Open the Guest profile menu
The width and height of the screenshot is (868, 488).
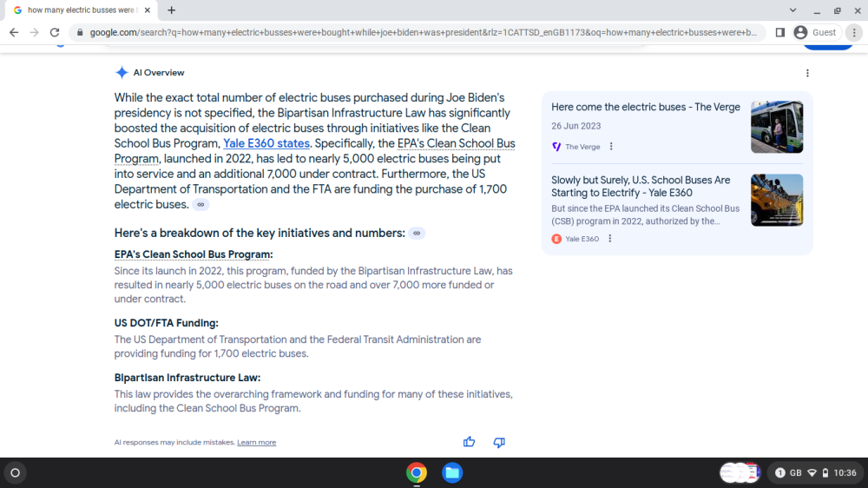click(816, 33)
